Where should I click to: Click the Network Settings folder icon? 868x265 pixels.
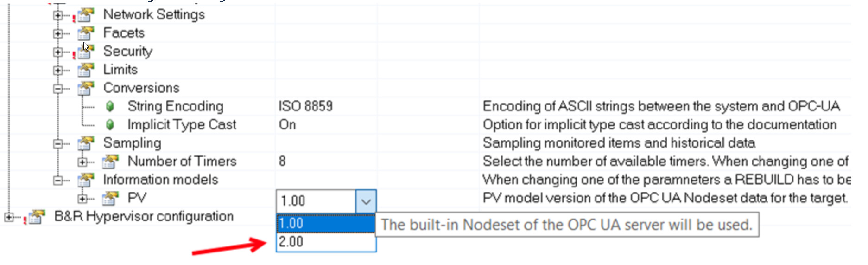tap(86, 15)
